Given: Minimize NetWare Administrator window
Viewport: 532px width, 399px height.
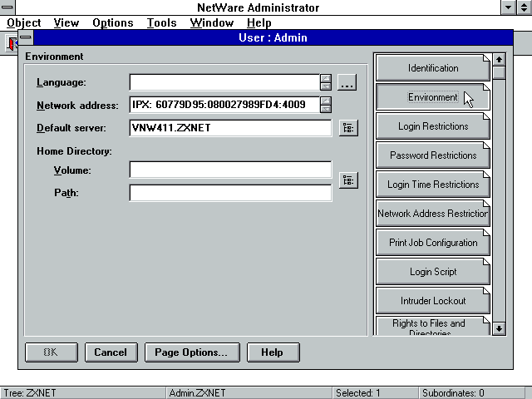Looking at the screenshot, I should coord(508,7).
